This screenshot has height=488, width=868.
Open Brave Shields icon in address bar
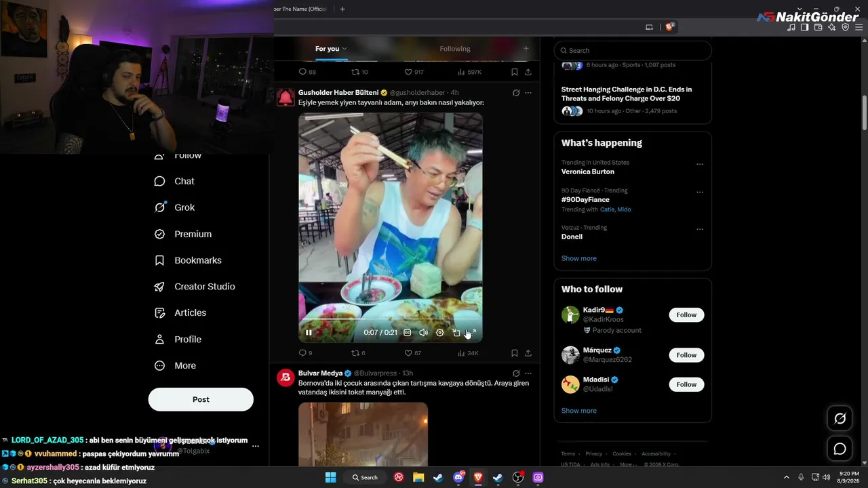click(669, 27)
